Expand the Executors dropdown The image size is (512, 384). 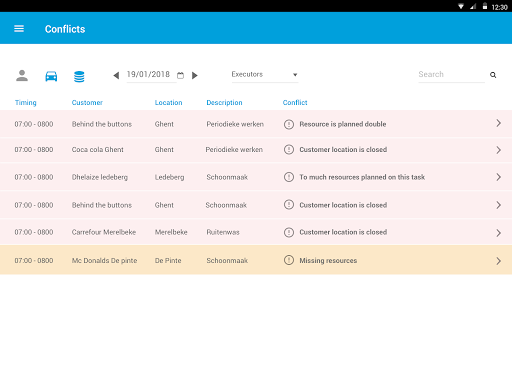(x=265, y=75)
